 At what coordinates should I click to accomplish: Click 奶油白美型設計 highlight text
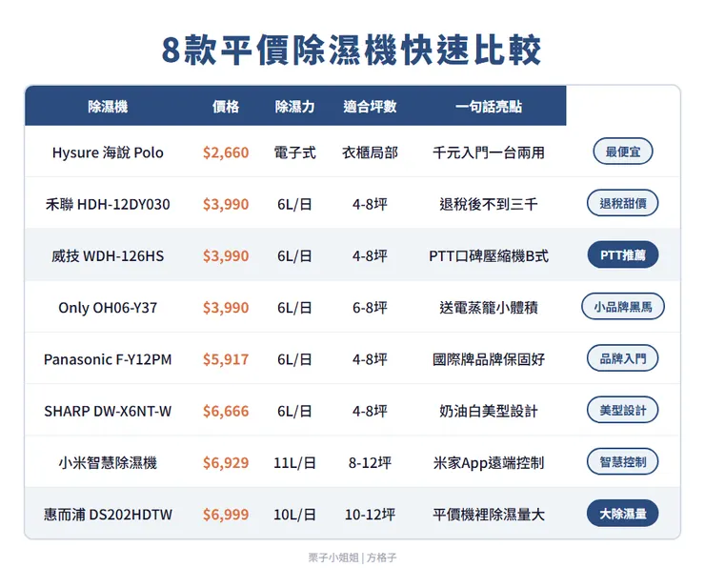point(489,411)
